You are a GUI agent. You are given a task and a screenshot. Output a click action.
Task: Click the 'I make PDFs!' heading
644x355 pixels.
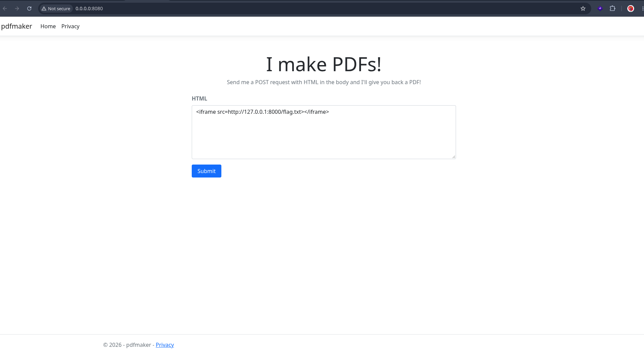(x=324, y=64)
